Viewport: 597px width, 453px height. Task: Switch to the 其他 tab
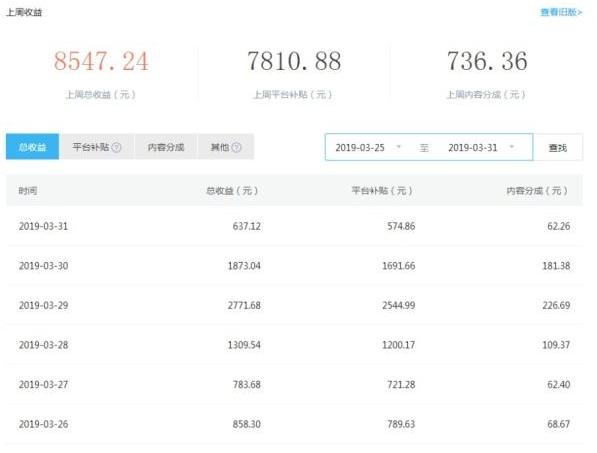point(226,147)
